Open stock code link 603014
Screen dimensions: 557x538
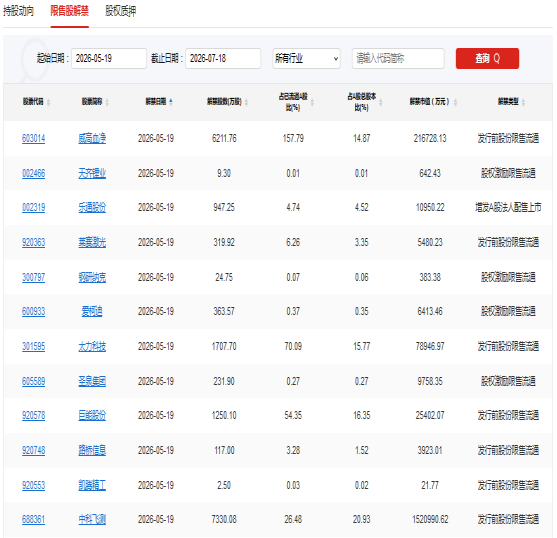[x=34, y=138]
